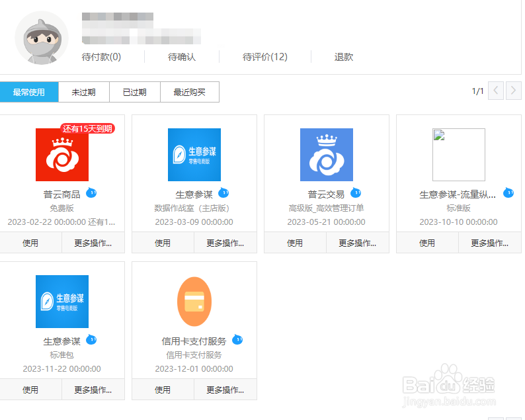Click the broken image of 生意参谋-流量纵横
Image resolution: width=525 pixels, height=420 pixels.
[459, 155]
